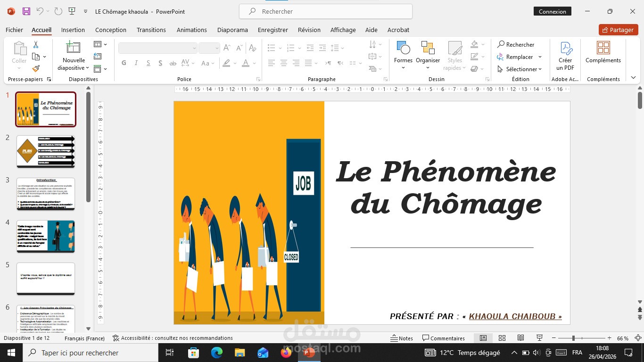Screen dimensions: 644x362
Task: Align text to the left
Action: pos(272,63)
